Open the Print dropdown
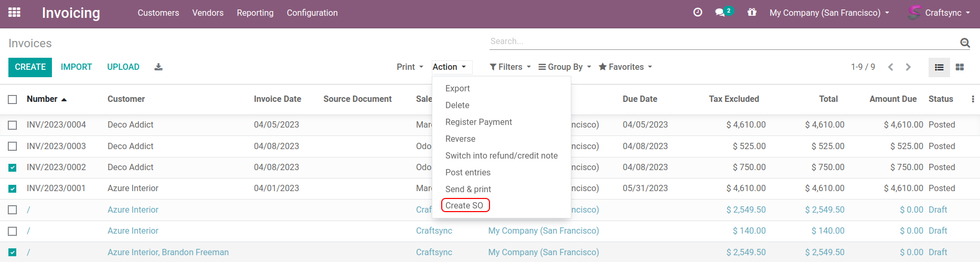980x262 pixels. point(410,67)
